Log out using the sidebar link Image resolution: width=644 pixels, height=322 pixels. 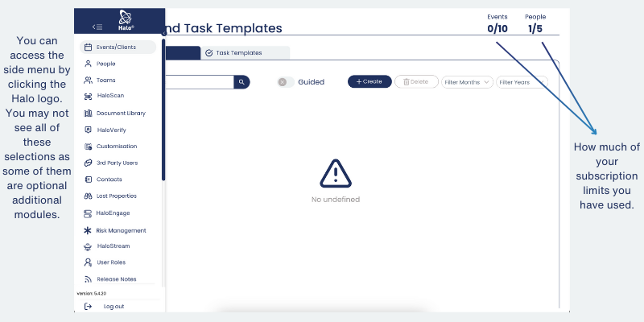pyautogui.click(x=113, y=307)
